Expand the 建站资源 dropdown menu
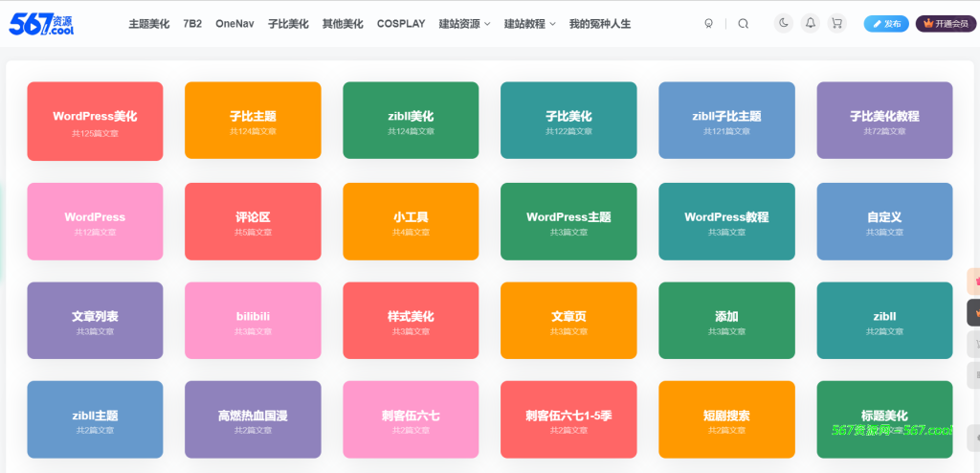 point(464,24)
